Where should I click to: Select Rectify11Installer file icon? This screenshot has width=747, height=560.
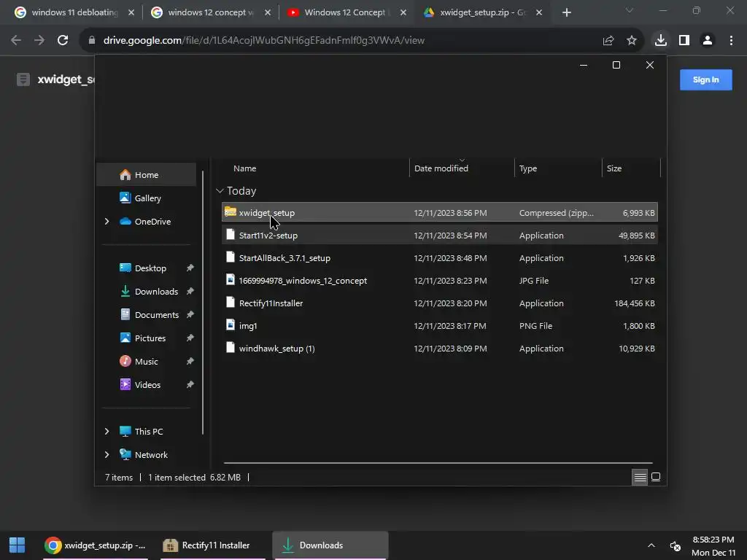pos(231,303)
